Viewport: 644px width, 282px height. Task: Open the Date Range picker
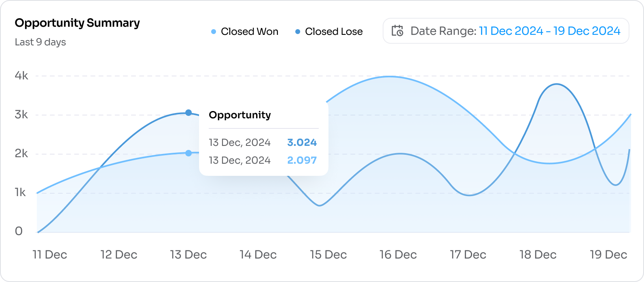pos(506,31)
